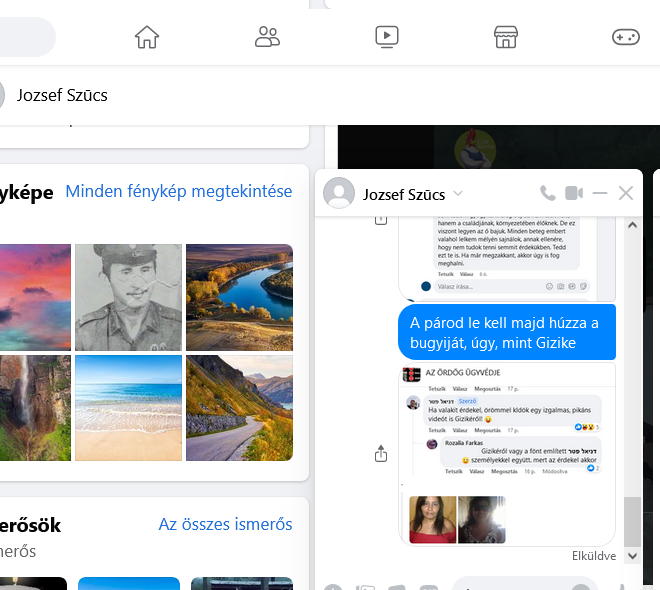Screen dimensions: 660x590
Task: Go to the Facebook Home tab
Action: [147, 37]
